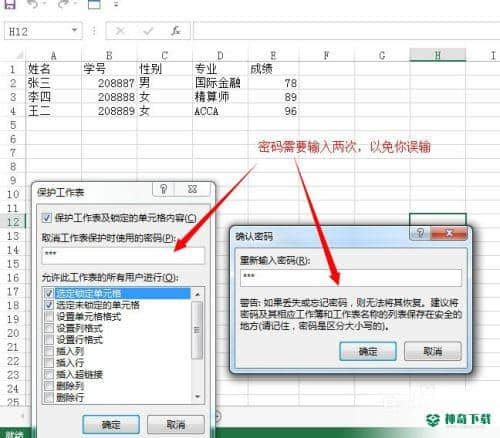Click the 重新输入密码 password field
This screenshot has width=500, height=438.
click(351, 278)
